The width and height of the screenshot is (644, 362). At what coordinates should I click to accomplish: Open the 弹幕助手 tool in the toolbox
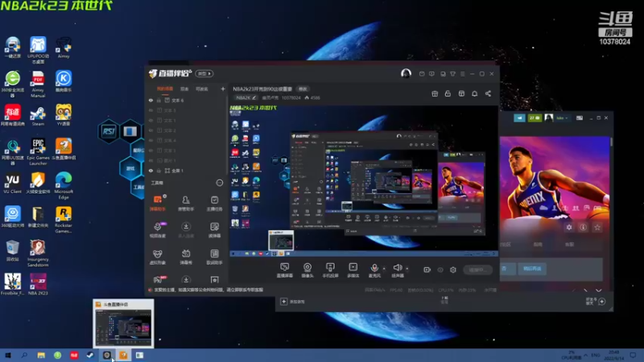click(x=158, y=204)
